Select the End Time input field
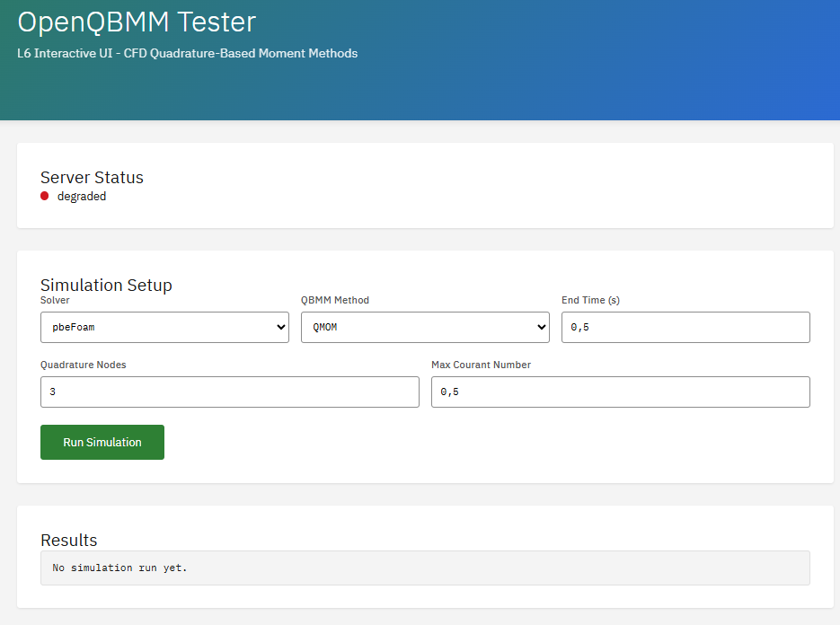The height and width of the screenshot is (625, 840). (685, 327)
